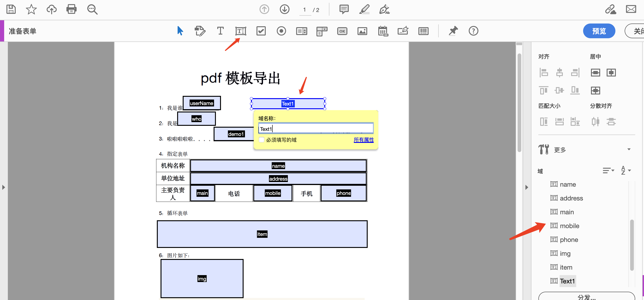Collapse the right fields panel

[x=527, y=187]
